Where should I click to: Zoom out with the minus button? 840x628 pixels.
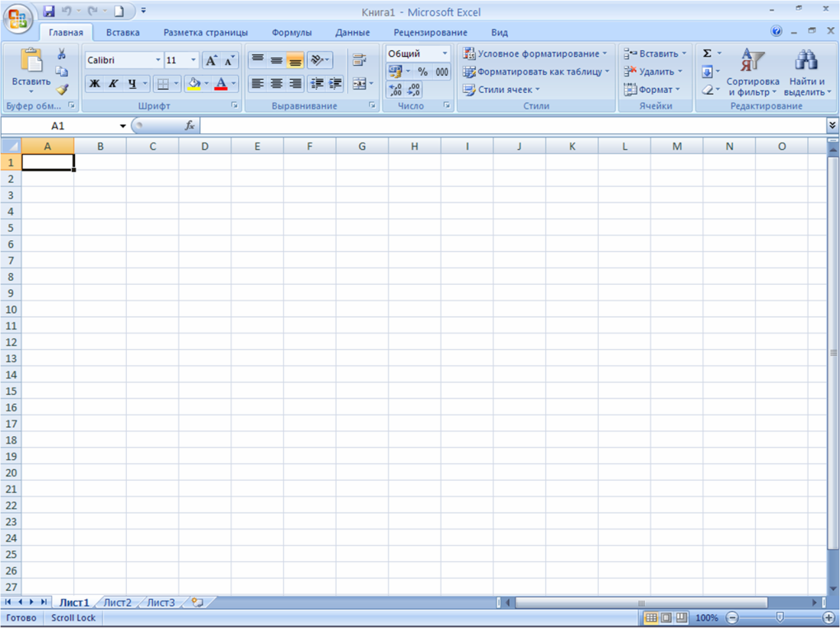(x=732, y=618)
